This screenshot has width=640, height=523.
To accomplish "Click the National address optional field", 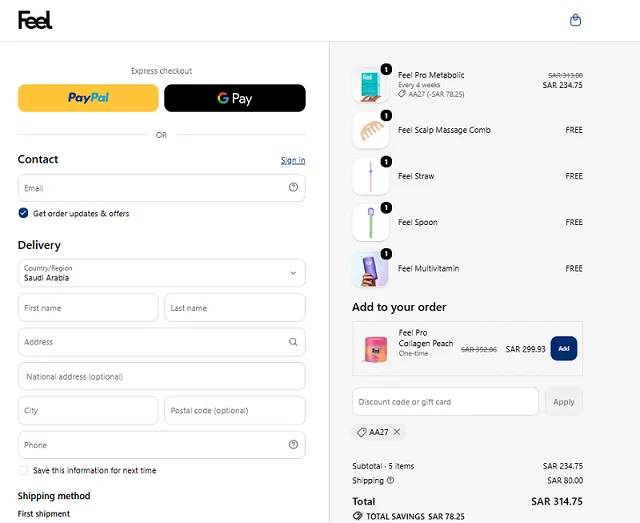I will 162,376.
